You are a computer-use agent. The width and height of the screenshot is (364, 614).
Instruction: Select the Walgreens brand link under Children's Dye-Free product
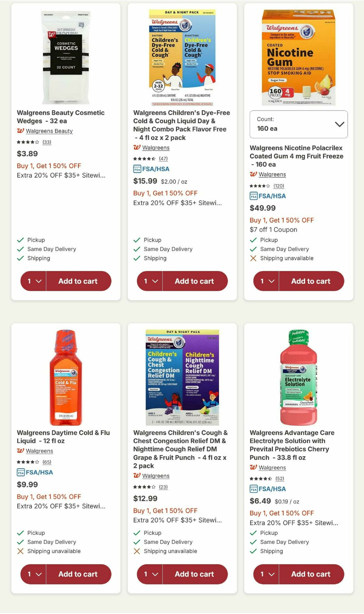click(x=157, y=148)
